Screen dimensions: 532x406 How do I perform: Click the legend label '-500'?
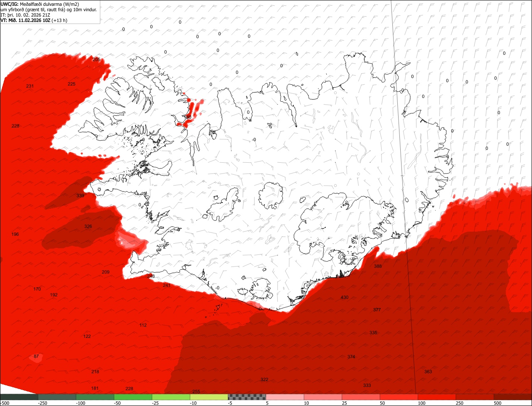click(5, 403)
